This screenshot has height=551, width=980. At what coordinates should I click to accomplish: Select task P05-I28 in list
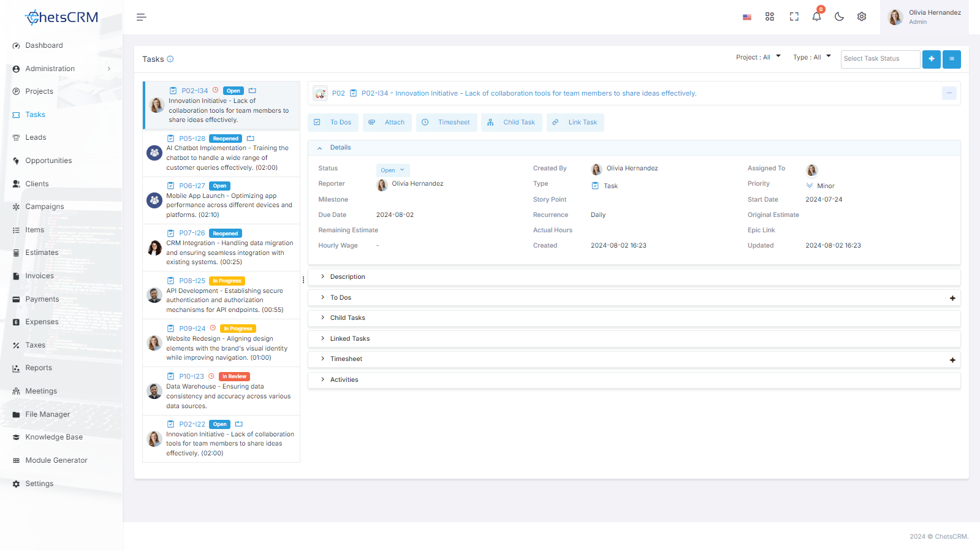221,153
